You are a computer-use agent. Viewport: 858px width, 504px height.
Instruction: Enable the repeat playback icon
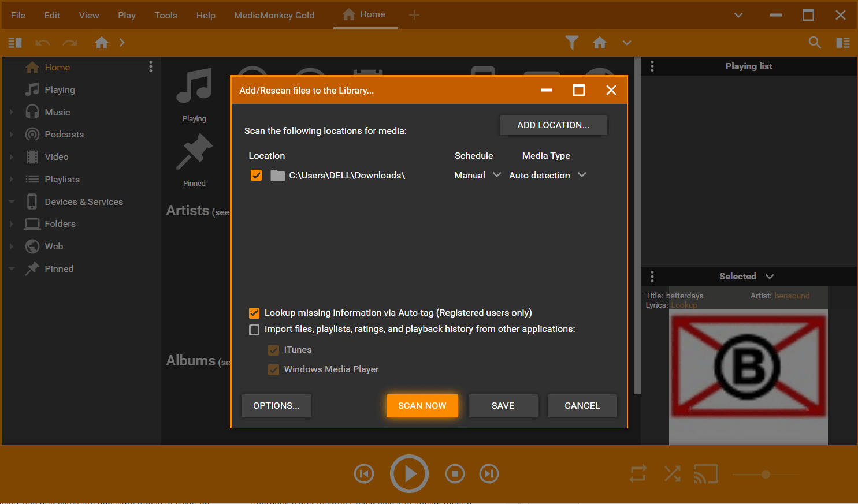pyautogui.click(x=637, y=473)
